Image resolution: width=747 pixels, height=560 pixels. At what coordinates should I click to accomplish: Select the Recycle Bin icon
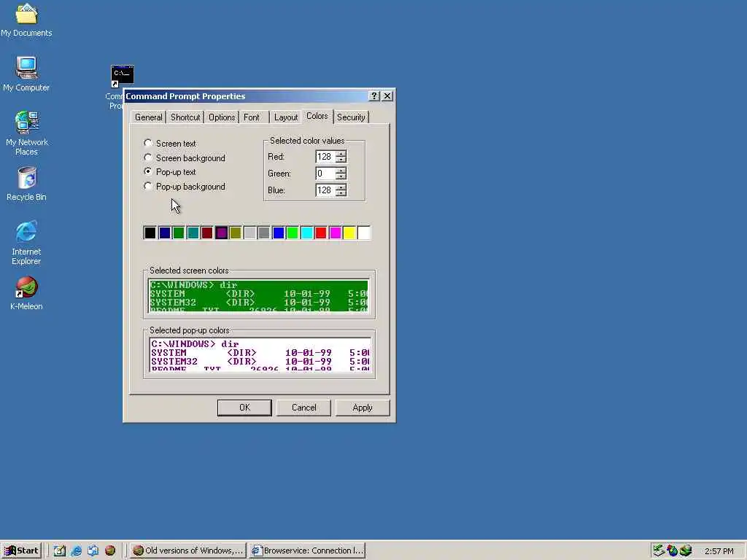click(x=26, y=183)
